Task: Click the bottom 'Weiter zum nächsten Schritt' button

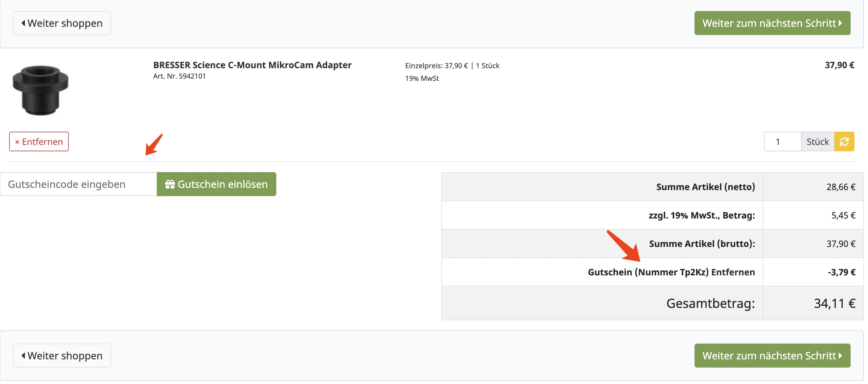Action: pyautogui.click(x=772, y=355)
